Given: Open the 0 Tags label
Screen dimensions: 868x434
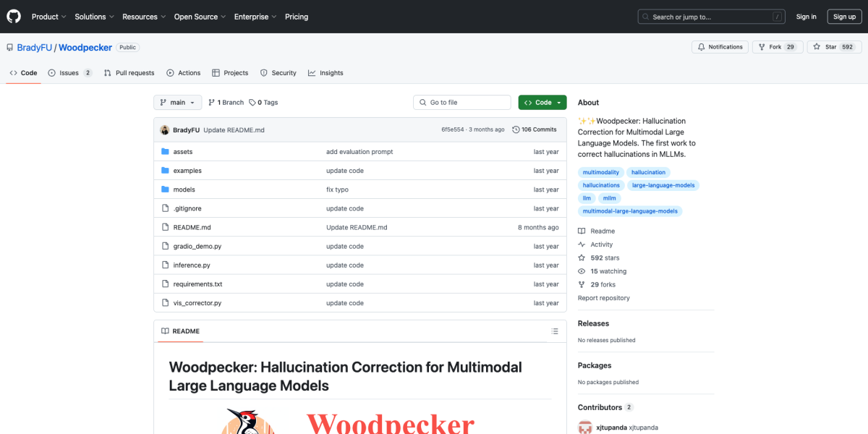Looking at the screenshot, I should pos(263,102).
